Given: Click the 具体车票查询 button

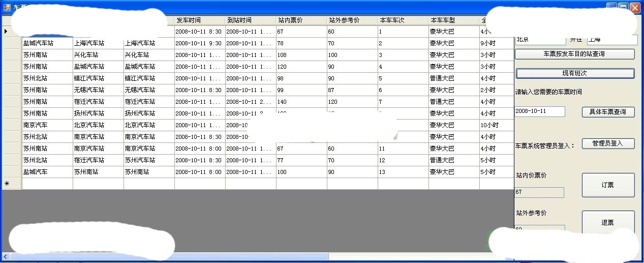Looking at the screenshot, I should pos(608,112).
